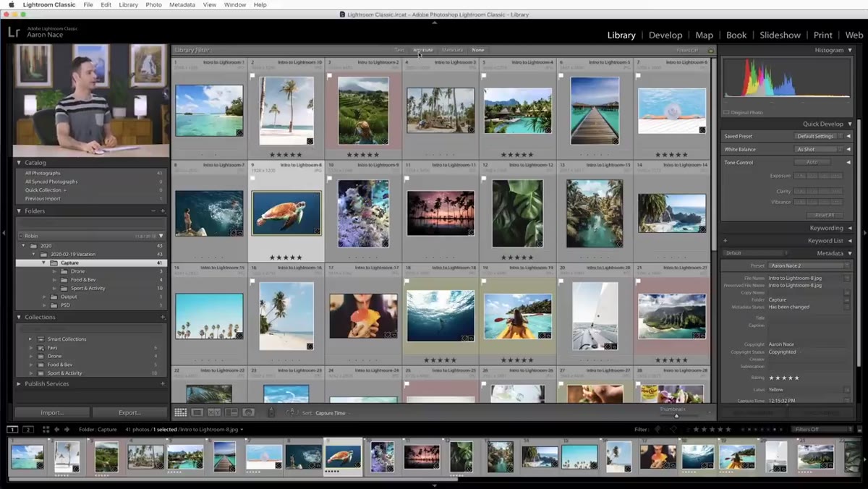Switch to Slideshow module

click(780, 35)
